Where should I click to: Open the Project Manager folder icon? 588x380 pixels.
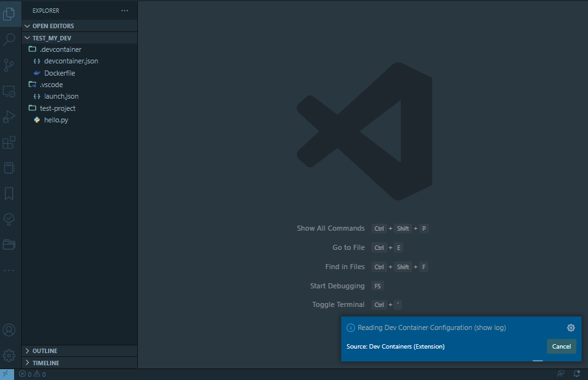[9, 244]
